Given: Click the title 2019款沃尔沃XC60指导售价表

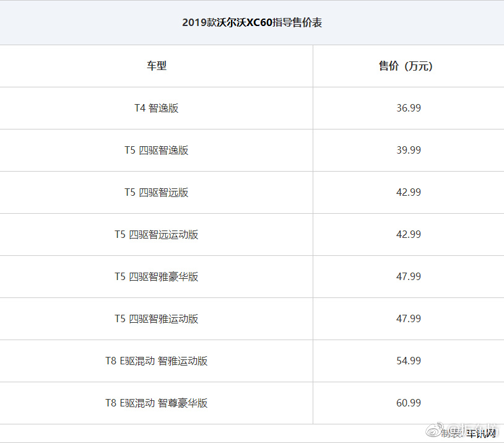Looking at the screenshot, I should coord(252,22).
